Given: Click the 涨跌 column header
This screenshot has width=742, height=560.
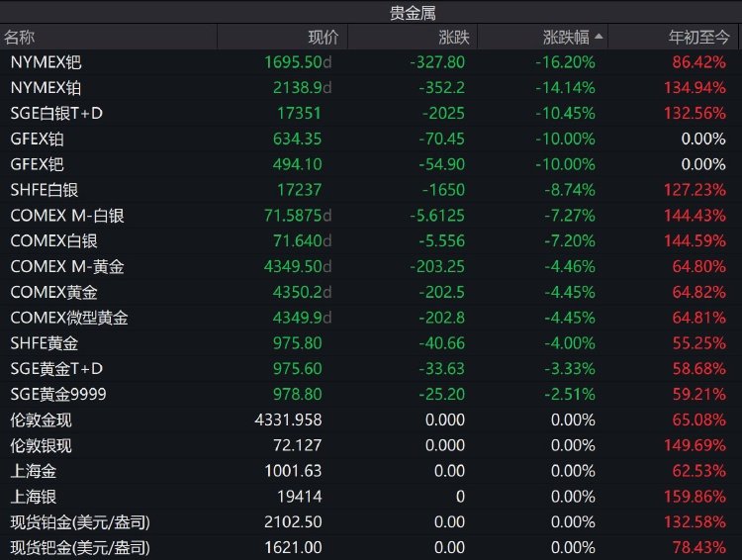Looking at the screenshot, I should click(x=454, y=38).
